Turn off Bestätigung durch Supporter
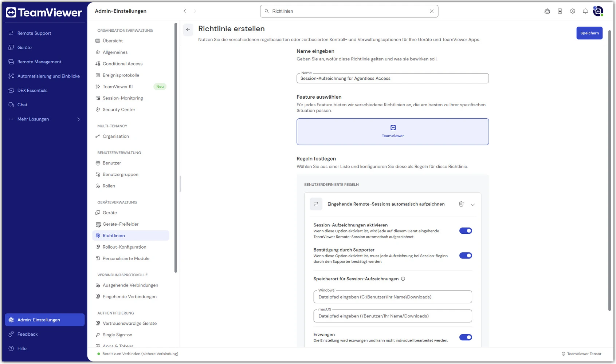Viewport: 616px width, 364px height. point(466,256)
